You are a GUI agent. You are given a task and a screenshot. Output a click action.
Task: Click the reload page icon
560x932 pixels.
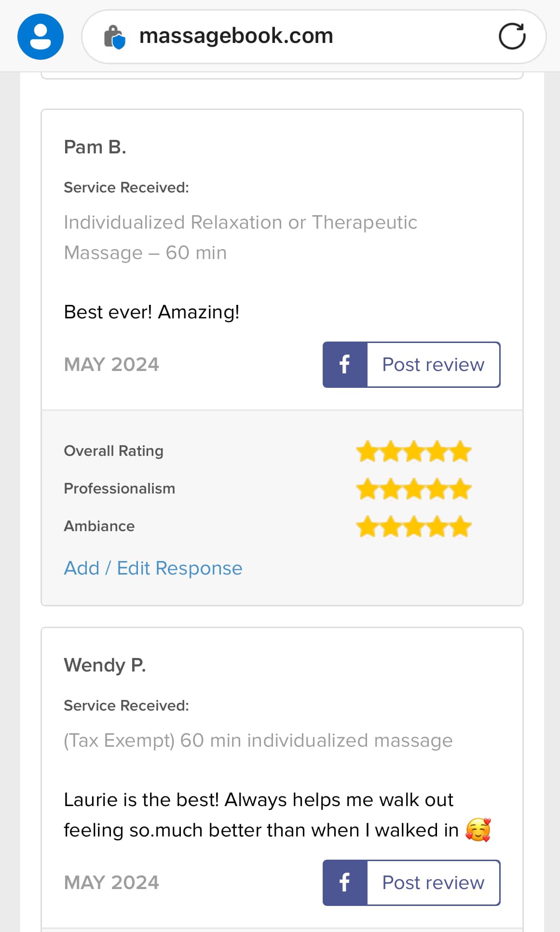point(512,36)
